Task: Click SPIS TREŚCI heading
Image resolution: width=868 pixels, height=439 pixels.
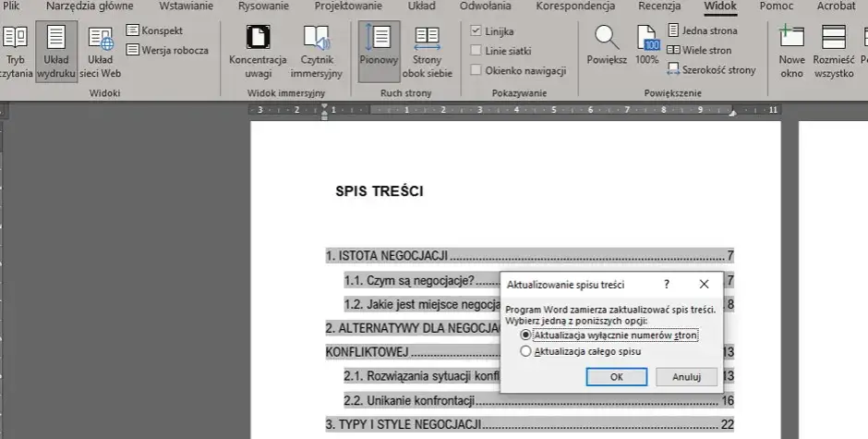Action: (380, 191)
